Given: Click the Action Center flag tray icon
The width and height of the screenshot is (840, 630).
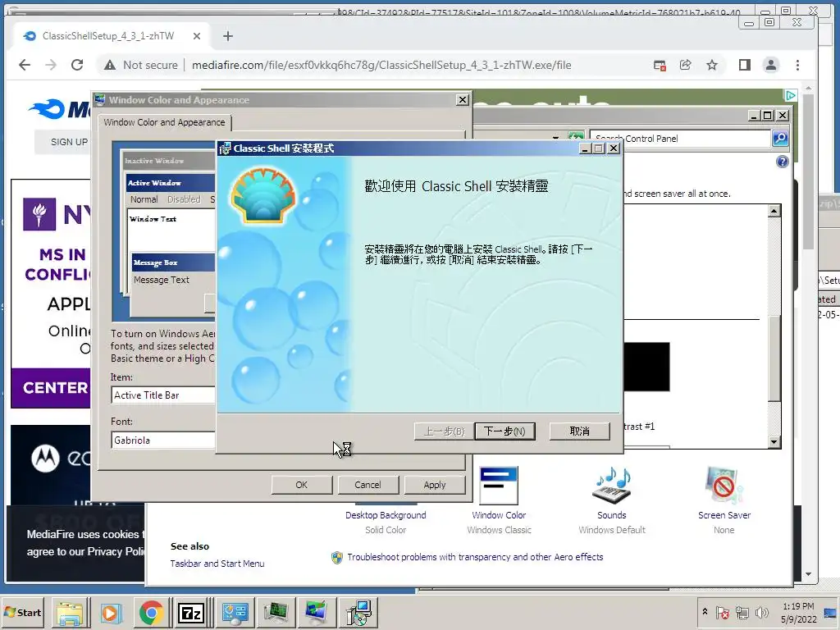Looking at the screenshot, I should click(722, 612).
